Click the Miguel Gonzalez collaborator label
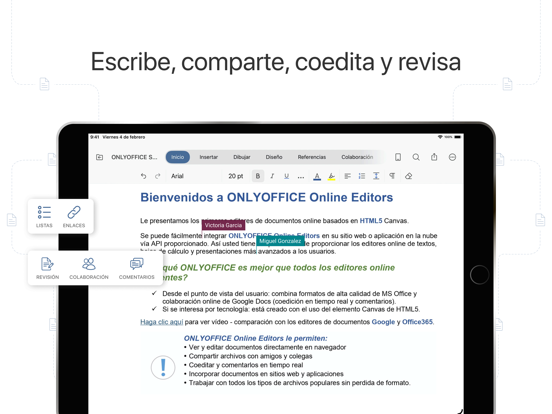 pyautogui.click(x=280, y=241)
